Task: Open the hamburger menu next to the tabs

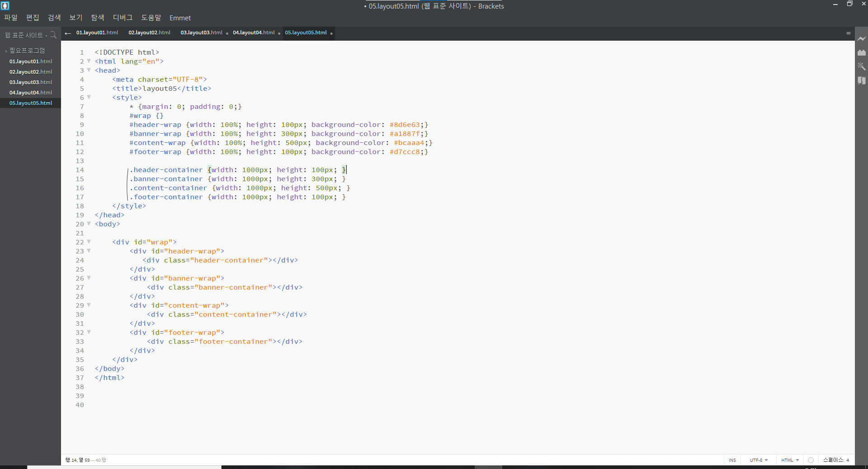Action: pyautogui.click(x=849, y=33)
